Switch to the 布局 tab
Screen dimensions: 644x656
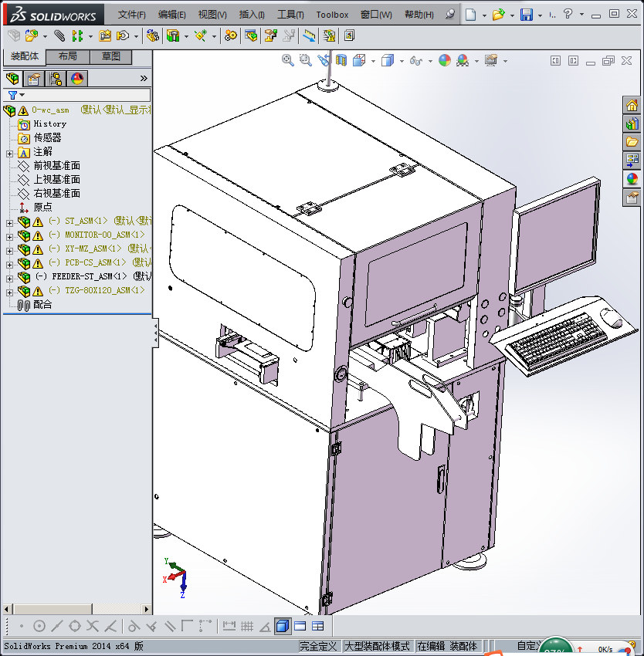[67, 56]
